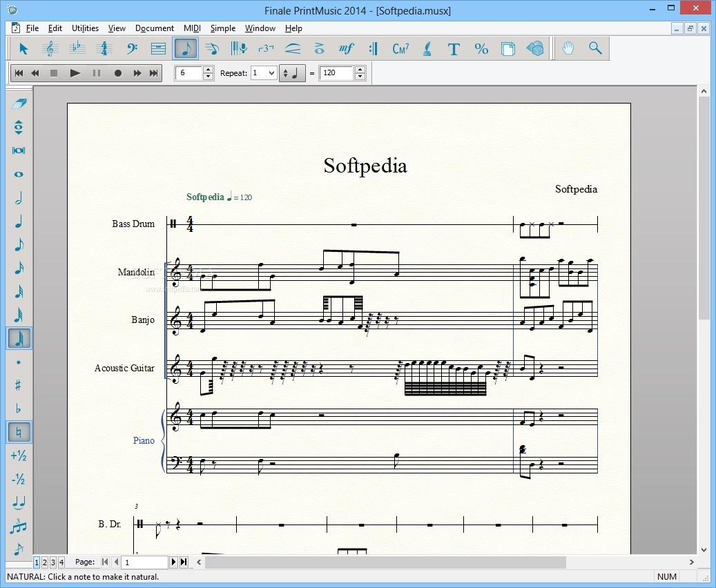Viewport: 716px width, 588px height.
Task: Open the Chord tool (CM7)
Action: pyautogui.click(x=400, y=48)
